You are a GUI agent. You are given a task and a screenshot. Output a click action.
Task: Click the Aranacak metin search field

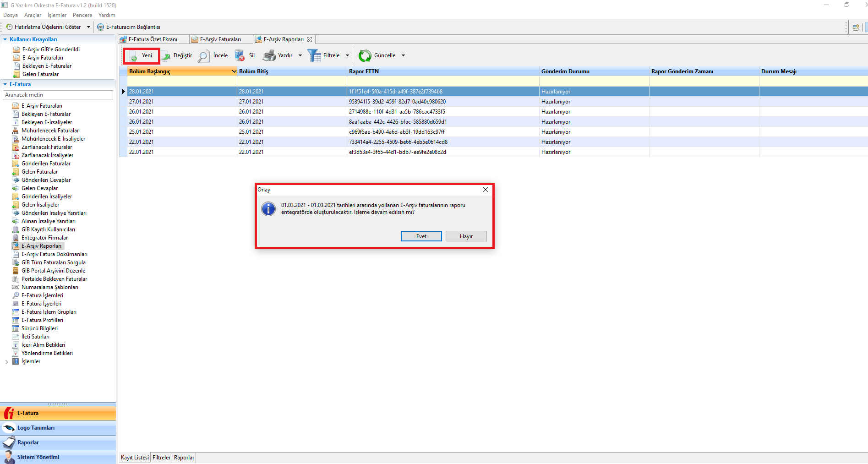coord(58,95)
